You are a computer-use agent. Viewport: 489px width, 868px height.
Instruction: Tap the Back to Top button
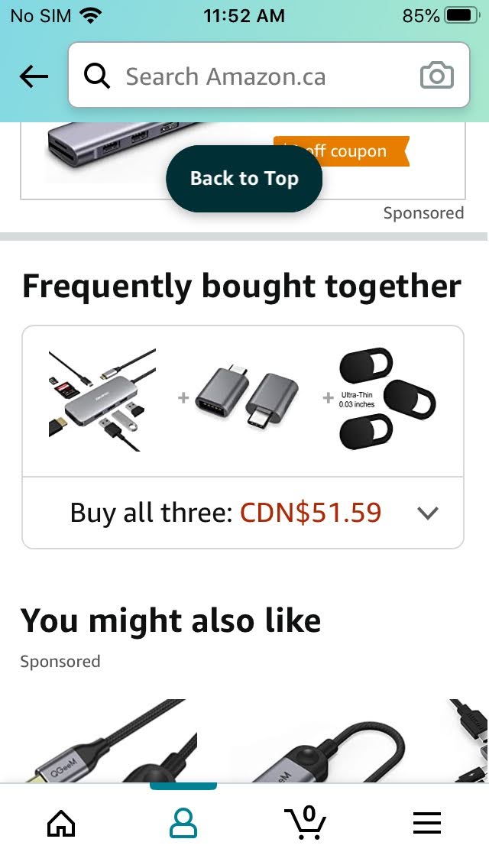point(244,179)
